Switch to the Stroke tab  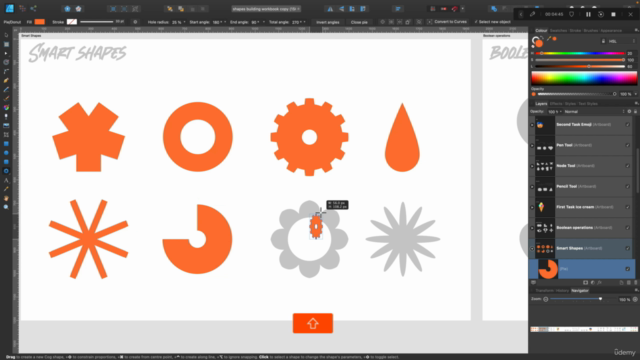coord(575,31)
